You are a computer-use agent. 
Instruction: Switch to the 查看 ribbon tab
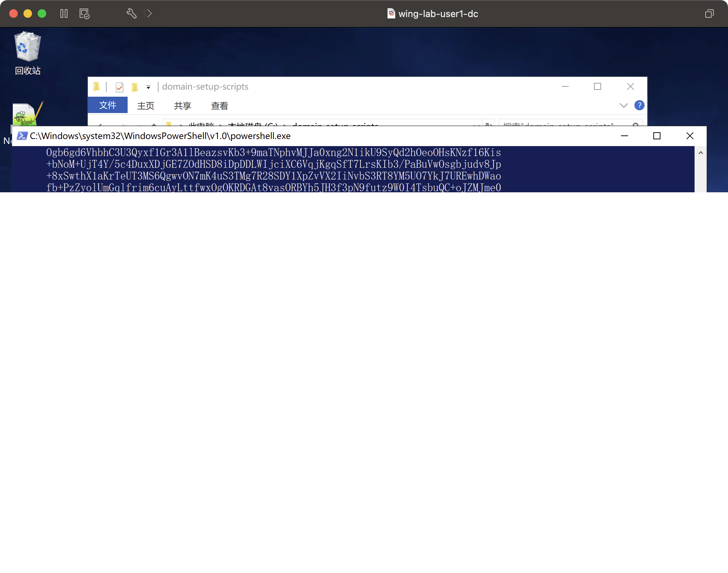tap(220, 106)
